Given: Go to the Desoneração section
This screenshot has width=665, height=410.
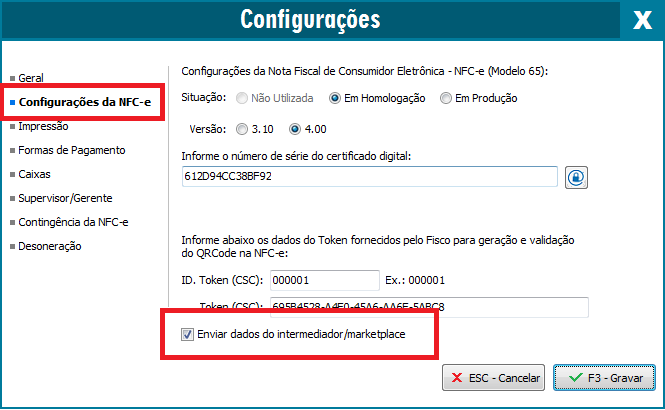Looking at the screenshot, I should (50, 246).
